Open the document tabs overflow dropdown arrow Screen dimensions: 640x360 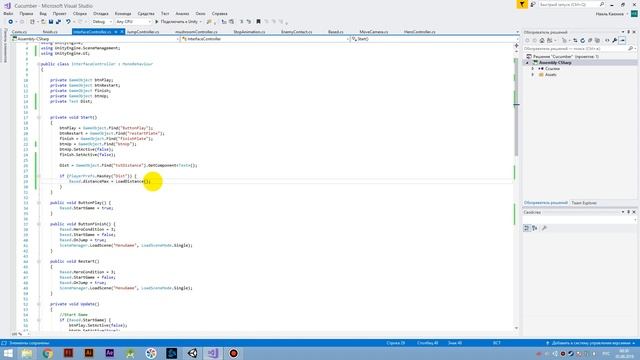pyautogui.click(x=517, y=32)
